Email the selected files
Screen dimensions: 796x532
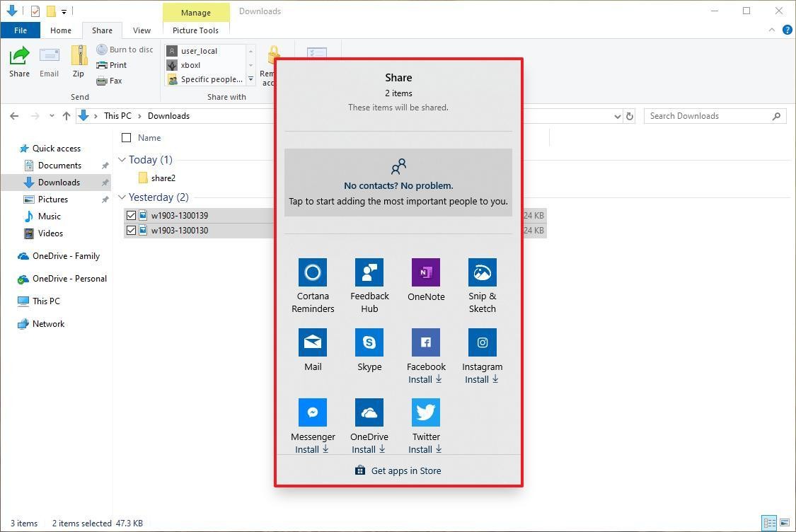(x=49, y=62)
